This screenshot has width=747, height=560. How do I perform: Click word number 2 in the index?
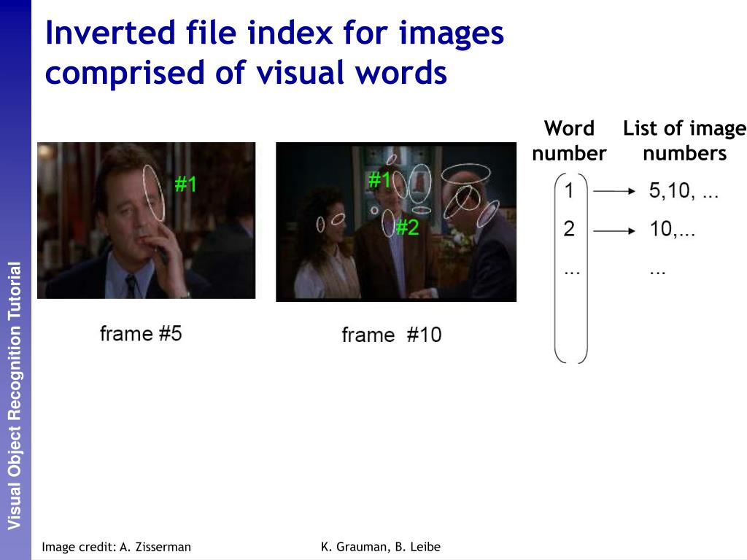click(569, 229)
